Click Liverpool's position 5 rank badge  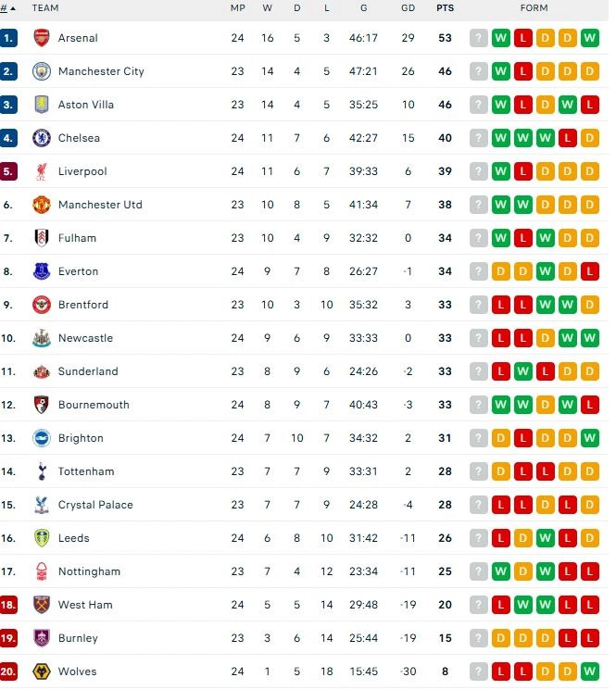9,171
